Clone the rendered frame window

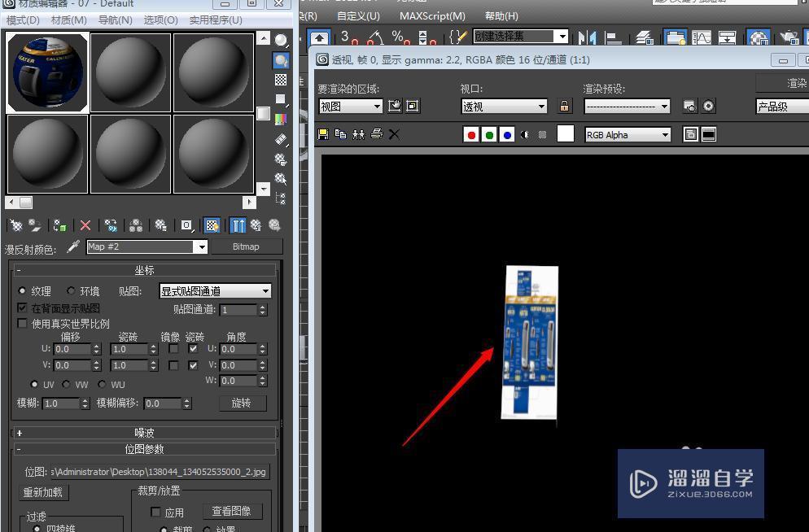359,133
